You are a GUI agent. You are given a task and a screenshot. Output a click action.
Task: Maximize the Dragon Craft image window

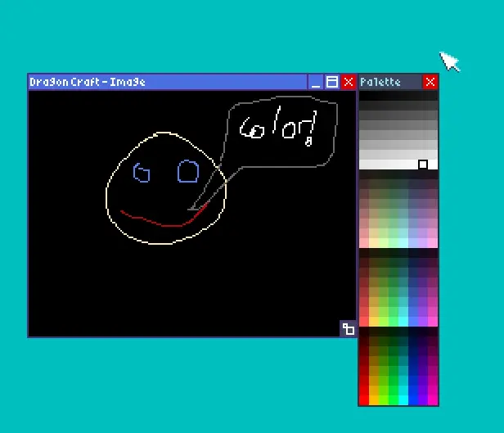[332, 82]
